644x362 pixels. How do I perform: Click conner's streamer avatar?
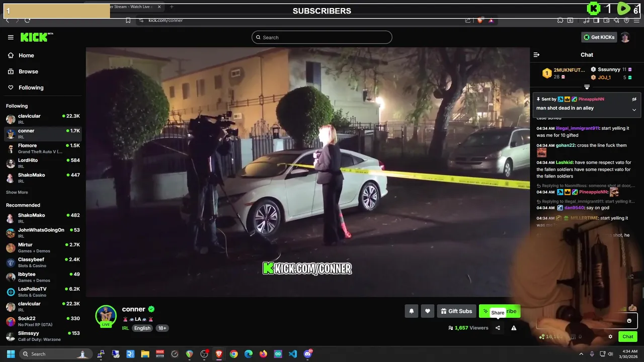click(x=106, y=316)
